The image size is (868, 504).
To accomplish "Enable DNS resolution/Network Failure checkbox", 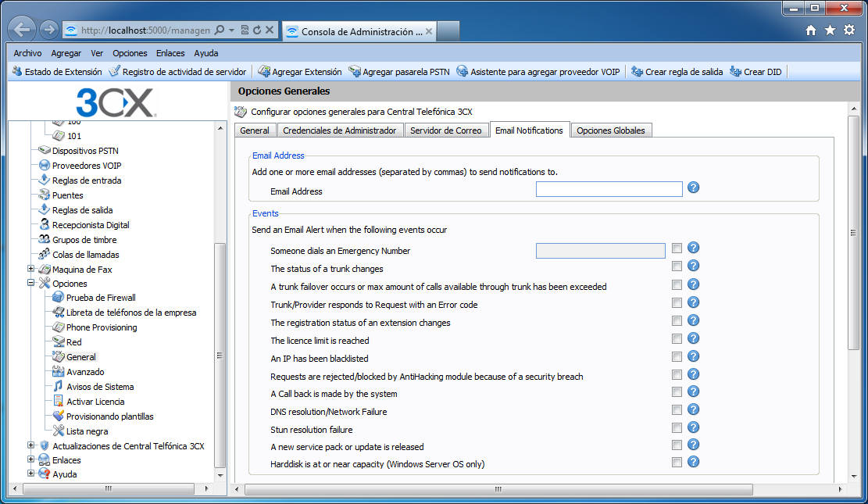I will tap(677, 410).
